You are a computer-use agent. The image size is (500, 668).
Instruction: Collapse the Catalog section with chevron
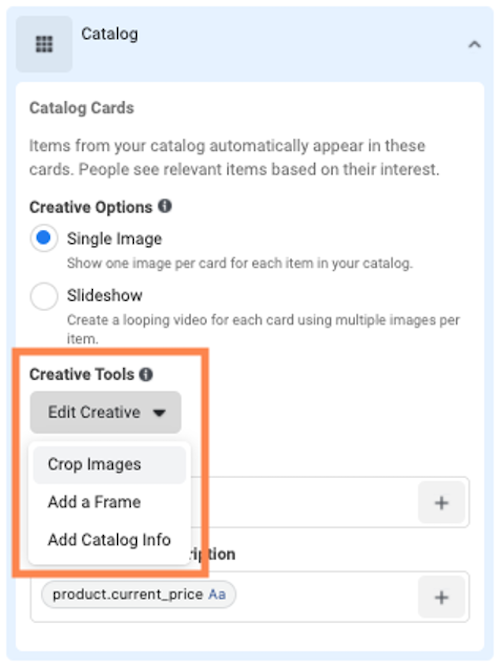coord(474,44)
